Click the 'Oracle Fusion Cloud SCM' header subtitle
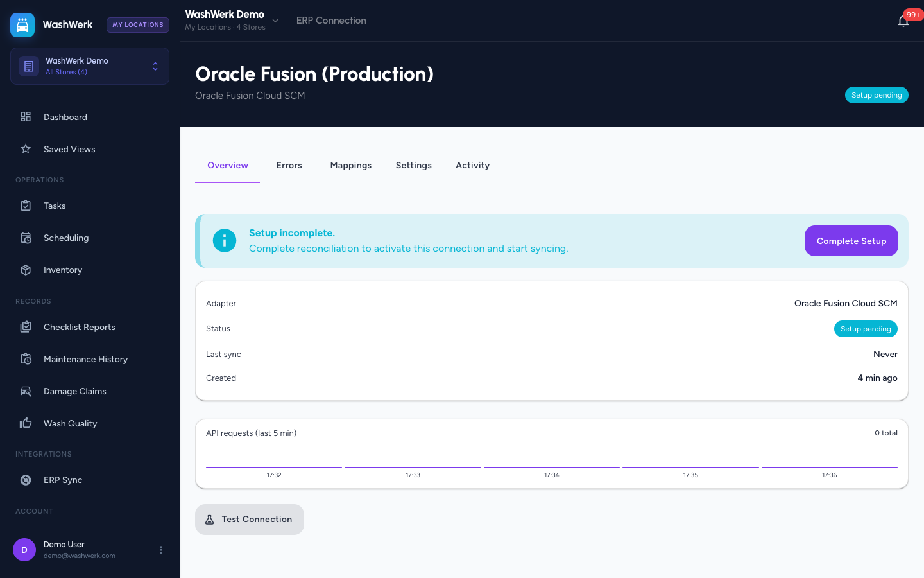The width and height of the screenshot is (924, 578). (x=250, y=96)
